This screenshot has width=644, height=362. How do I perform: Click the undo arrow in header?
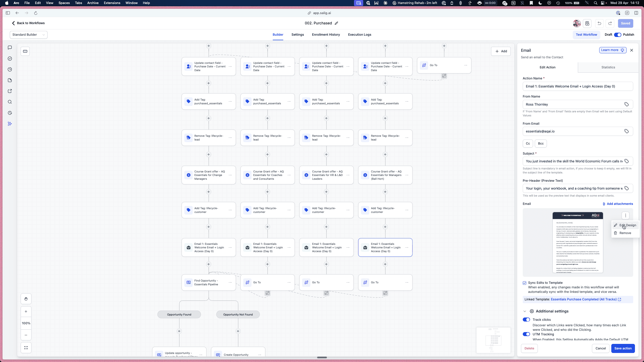coord(599,23)
